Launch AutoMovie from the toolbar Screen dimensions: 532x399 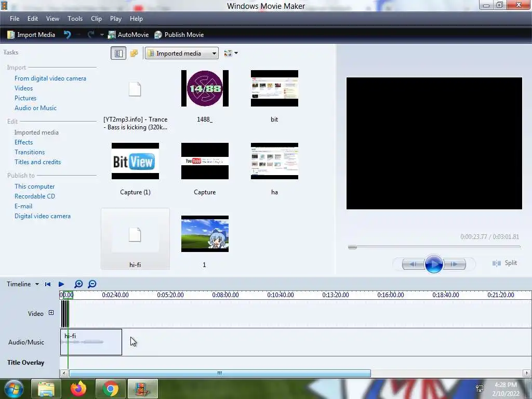128,35
